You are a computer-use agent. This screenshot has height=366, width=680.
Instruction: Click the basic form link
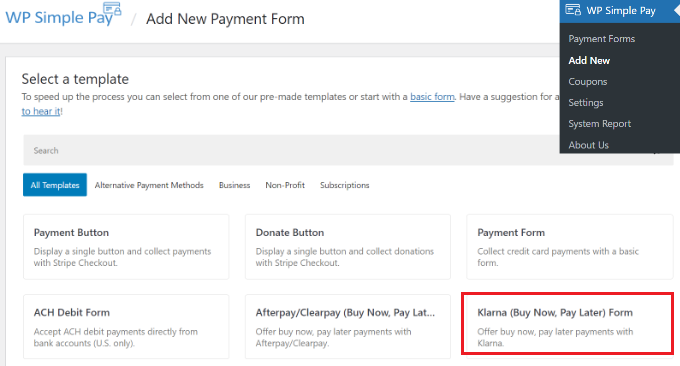[432, 97]
